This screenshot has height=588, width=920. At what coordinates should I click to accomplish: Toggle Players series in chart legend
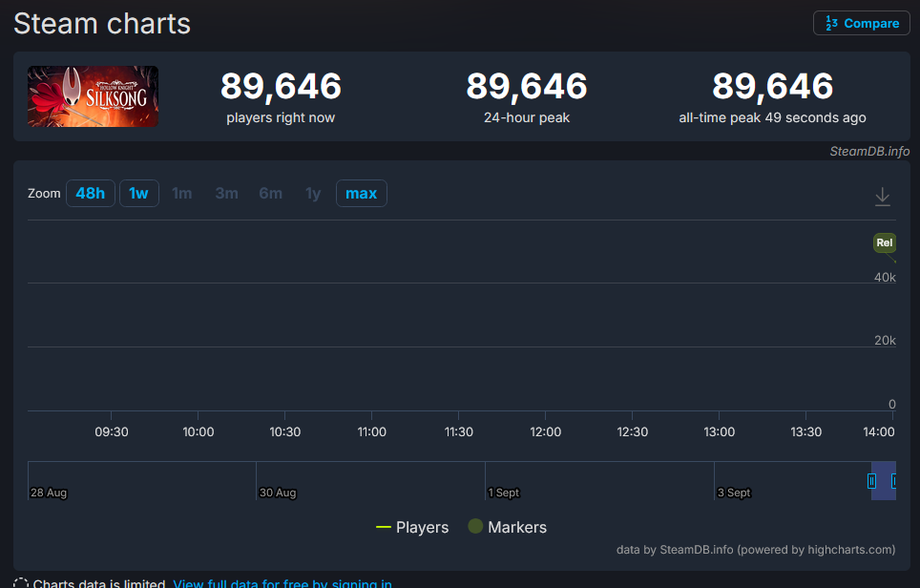click(x=412, y=527)
